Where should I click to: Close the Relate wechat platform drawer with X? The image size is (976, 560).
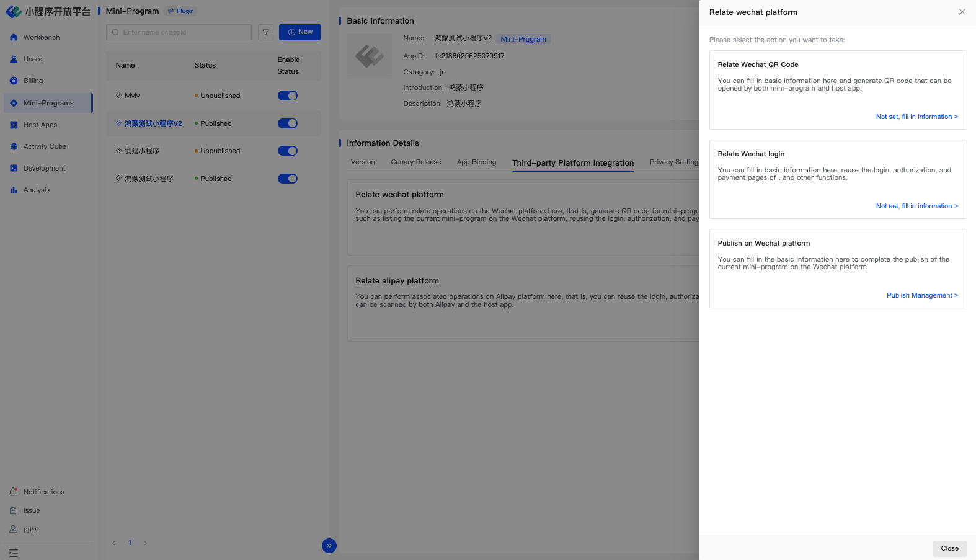click(x=962, y=12)
